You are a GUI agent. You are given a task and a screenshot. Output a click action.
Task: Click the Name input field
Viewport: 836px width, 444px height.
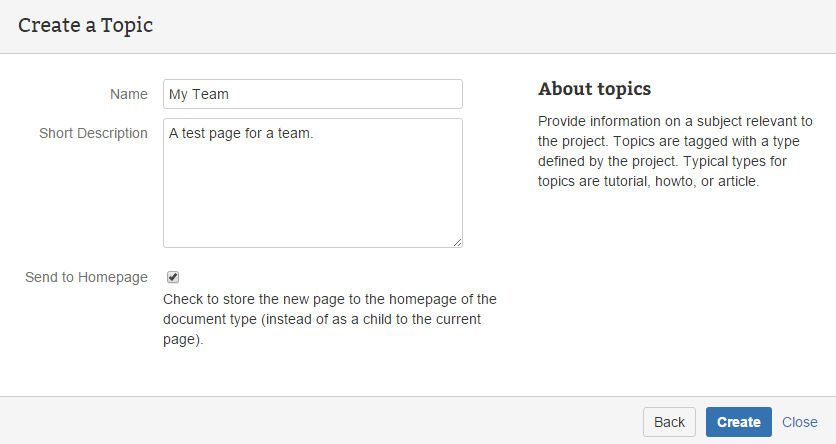312,94
